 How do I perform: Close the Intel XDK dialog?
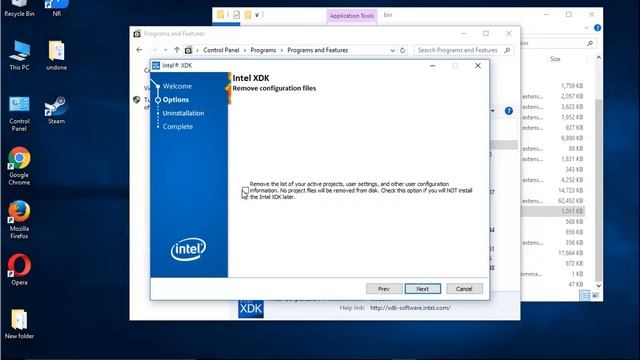click(x=478, y=66)
